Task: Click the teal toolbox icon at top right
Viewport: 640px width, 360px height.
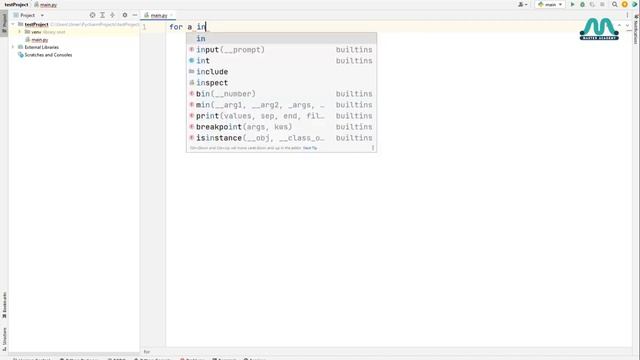Action: tap(635, 4)
